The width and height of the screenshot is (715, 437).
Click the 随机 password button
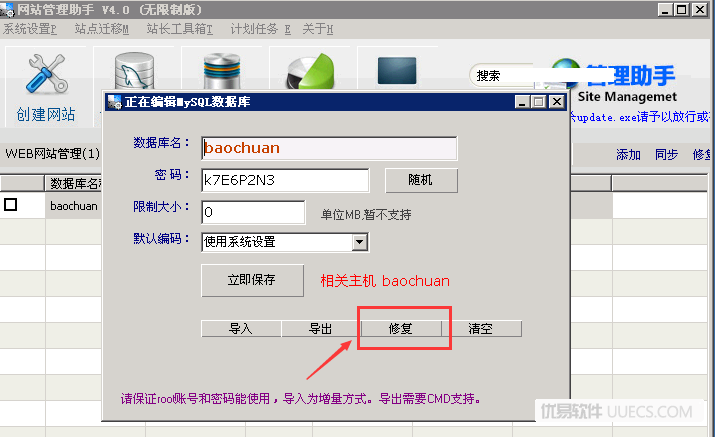tap(421, 180)
